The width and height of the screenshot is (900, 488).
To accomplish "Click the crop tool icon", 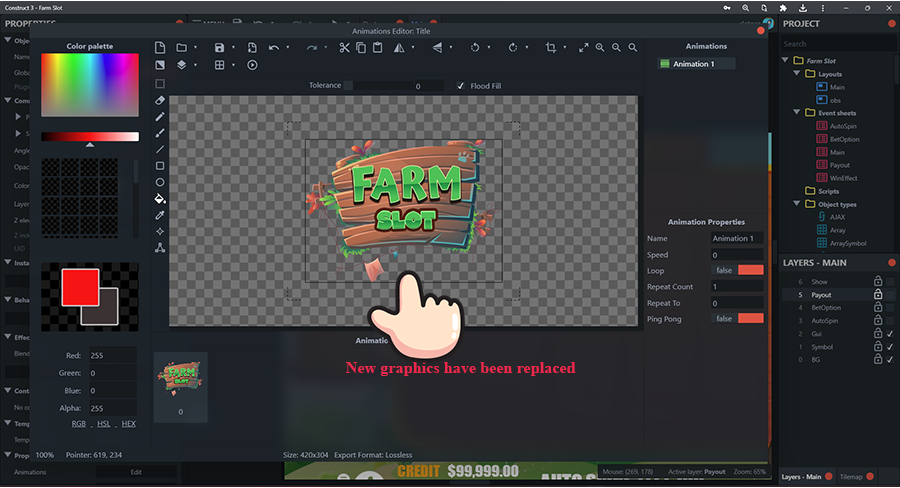I will 551,48.
